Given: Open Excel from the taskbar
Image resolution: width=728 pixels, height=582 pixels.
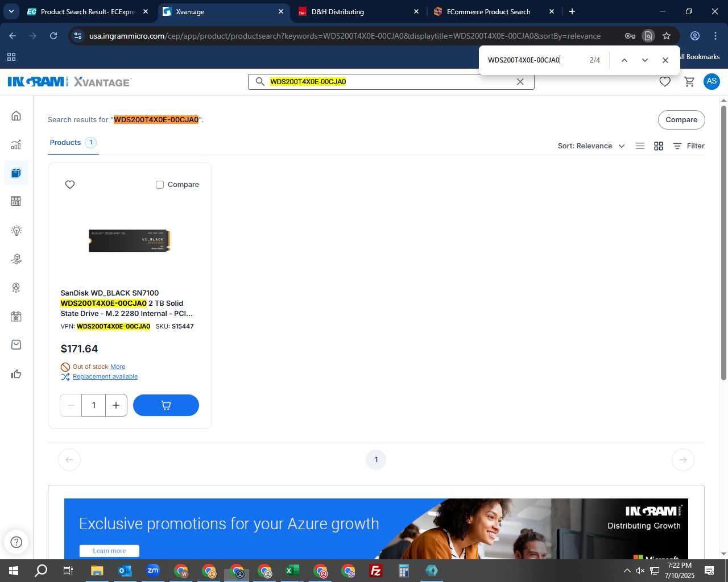Looking at the screenshot, I should point(292,571).
